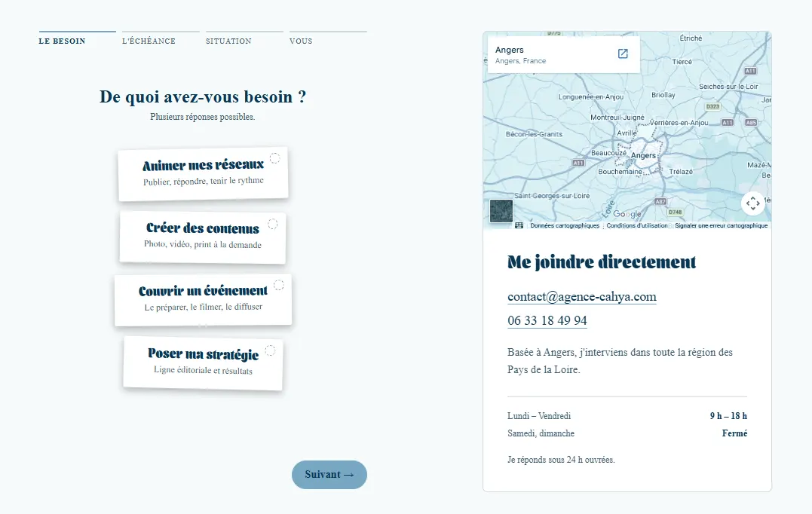Click the Avrillé label on the map
The width and height of the screenshot is (812, 514).
(627, 133)
